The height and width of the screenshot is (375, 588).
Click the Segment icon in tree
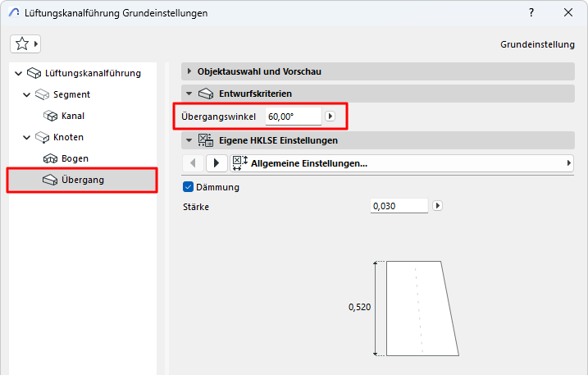click(x=42, y=94)
